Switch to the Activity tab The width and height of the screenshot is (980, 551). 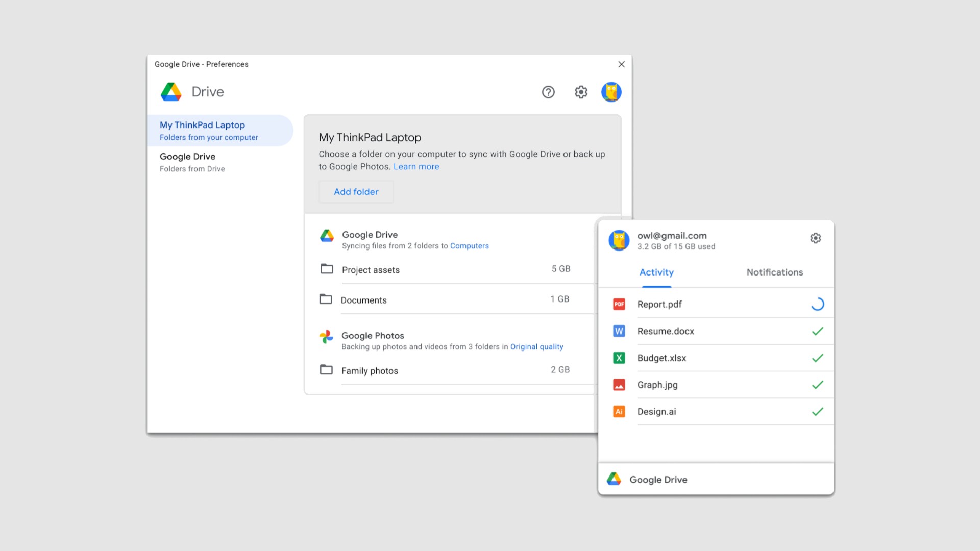click(x=656, y=272)
